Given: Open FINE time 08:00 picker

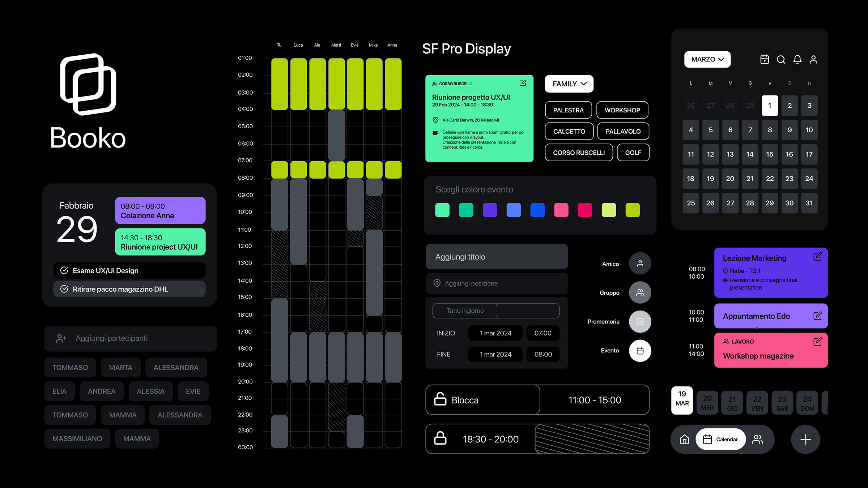Looking at the screenshot, I should pyautogui.click(x=543, y=354).
